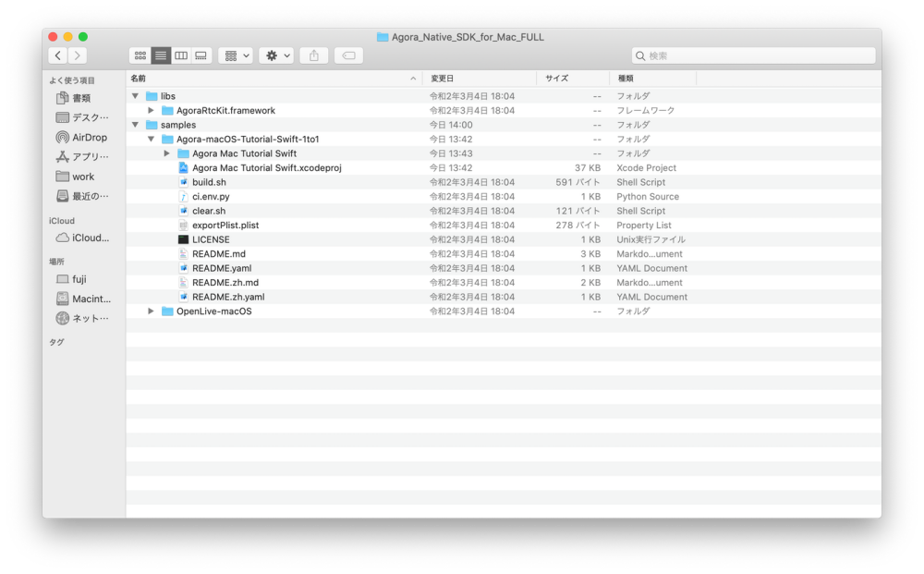924x574 pixels.
Task: Open 書類 in the sidebar
Action: (x=81, y=98)
